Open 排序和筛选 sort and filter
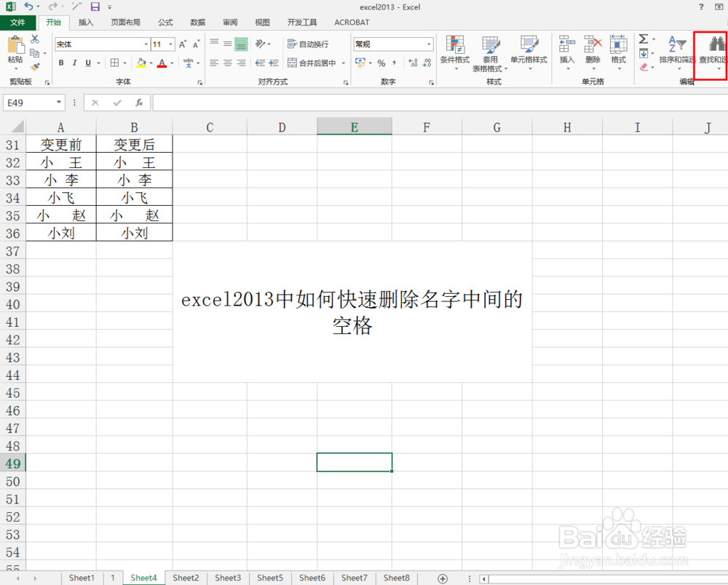 677,53
